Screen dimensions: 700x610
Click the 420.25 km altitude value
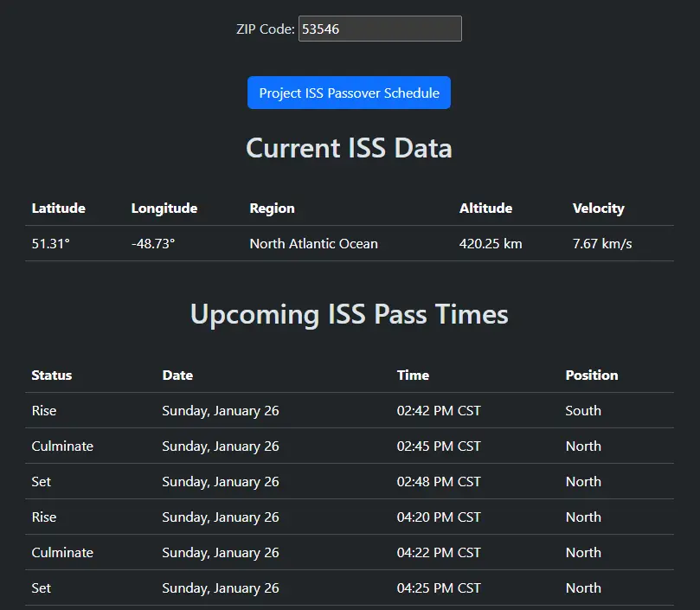[491, 243]
